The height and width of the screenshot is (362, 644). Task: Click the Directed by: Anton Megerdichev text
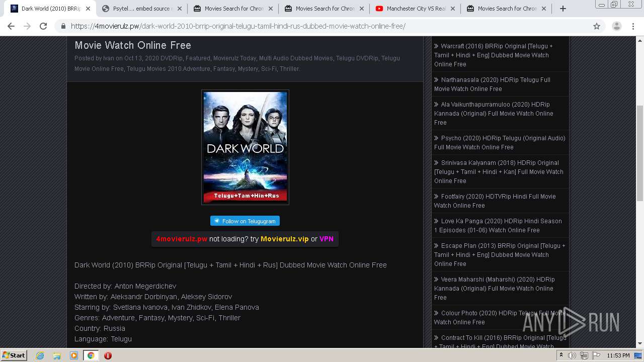coord(125,286)
